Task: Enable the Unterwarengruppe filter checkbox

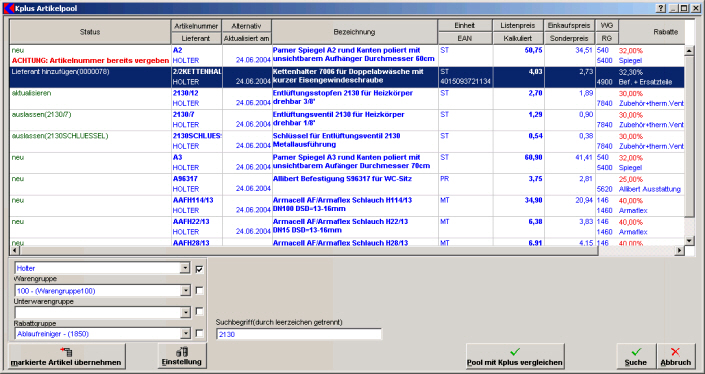Action: point(200,312)
